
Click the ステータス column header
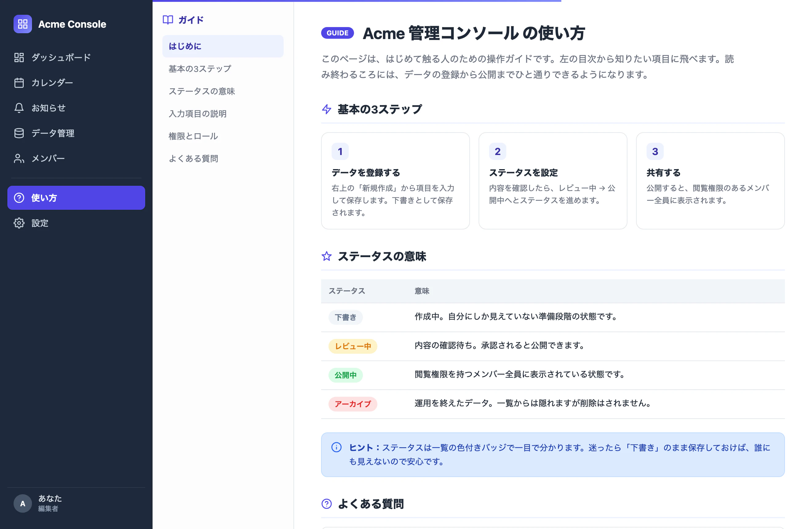[347, 291]
